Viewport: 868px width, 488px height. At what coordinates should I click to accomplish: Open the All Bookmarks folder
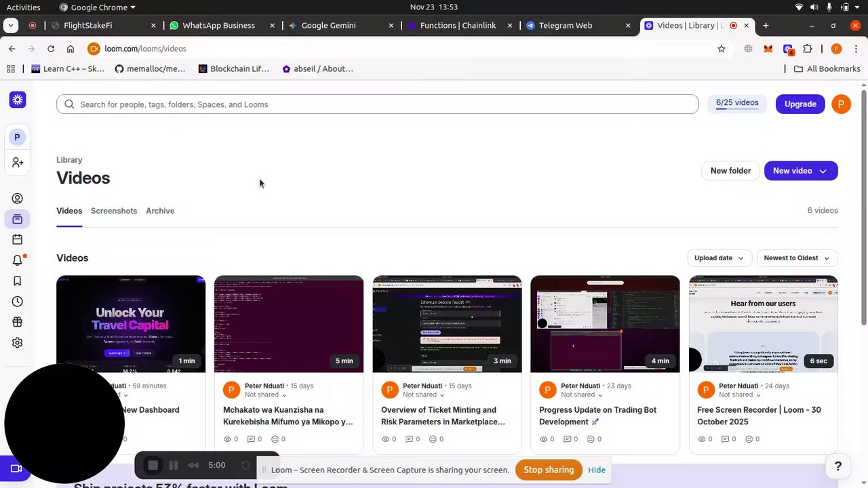click(827, 68)
